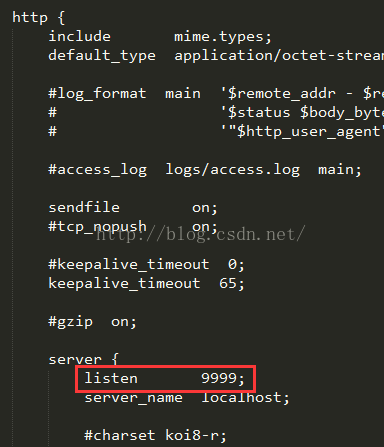Viewport: 384px width, 447px height.
Task: Click the server block opening line
Action: [x=83, y=360]
